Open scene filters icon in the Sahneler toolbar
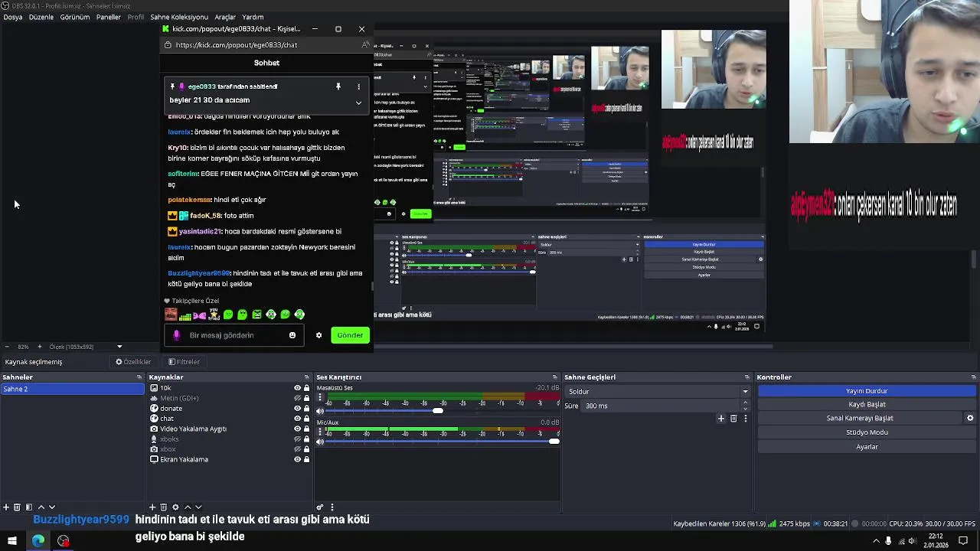This screenshot has width=980, height=551. coord(29,507)
